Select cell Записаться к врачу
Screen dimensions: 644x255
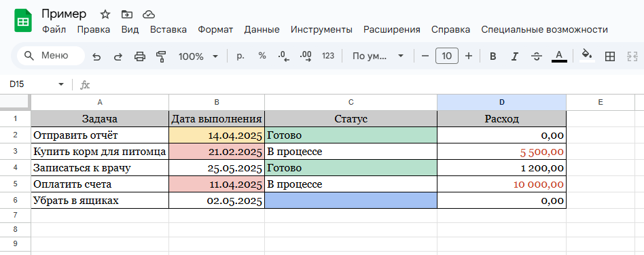(x=100, y=168)
